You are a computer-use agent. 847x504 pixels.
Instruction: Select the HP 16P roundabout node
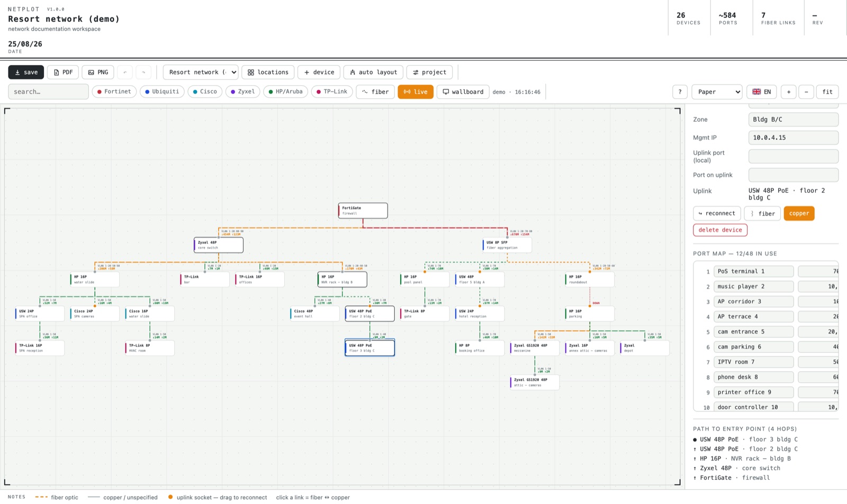point(590,280)
